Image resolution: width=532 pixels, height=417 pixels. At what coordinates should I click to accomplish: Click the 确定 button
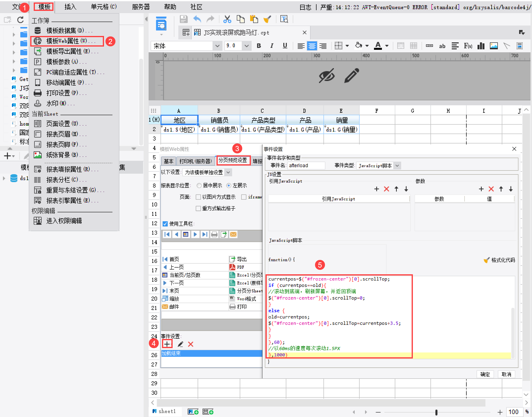click(485, 374)
